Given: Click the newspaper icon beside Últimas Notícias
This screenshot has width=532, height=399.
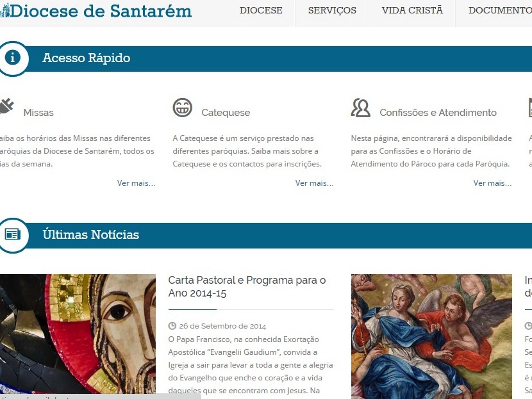Looking at the screenshot, I should [13, 234].
